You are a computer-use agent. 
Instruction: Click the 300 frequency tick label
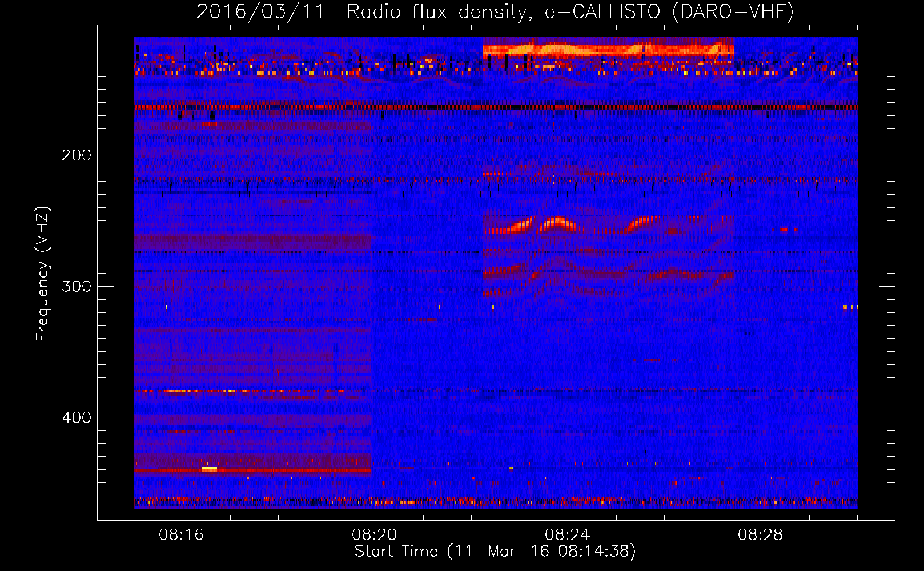click(77, 286)
